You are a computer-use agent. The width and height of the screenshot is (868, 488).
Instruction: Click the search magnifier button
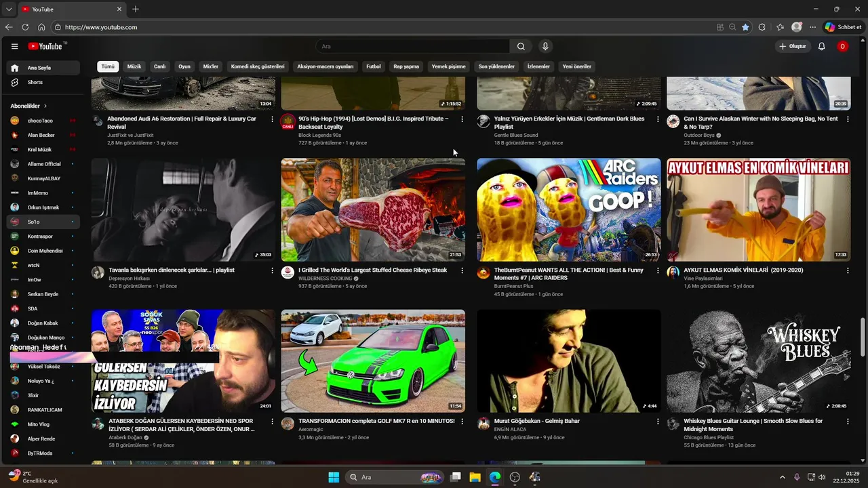point(521,46)
